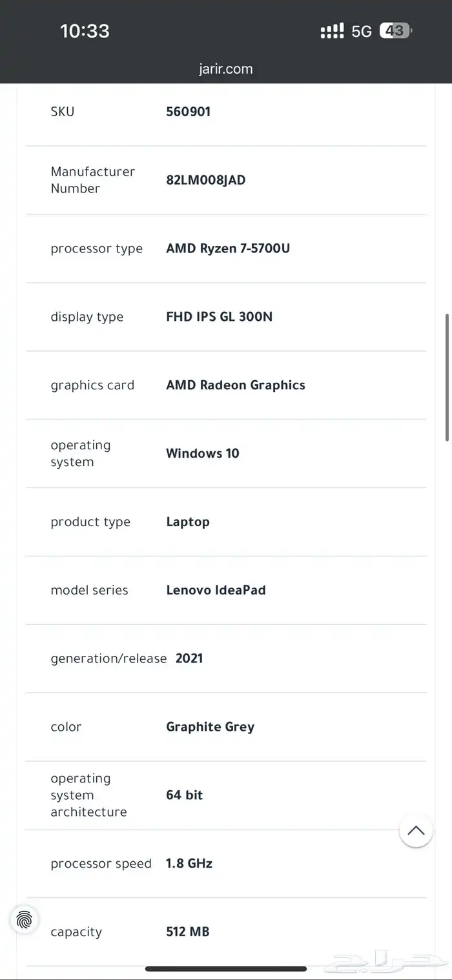Screen dimensions: 452x980
Task: Tap the Windows 10 operating system value
Action: [x=202, y=453]
